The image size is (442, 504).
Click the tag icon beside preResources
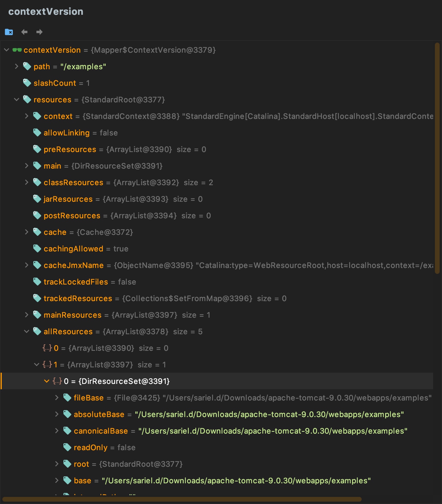coord(37,149)
